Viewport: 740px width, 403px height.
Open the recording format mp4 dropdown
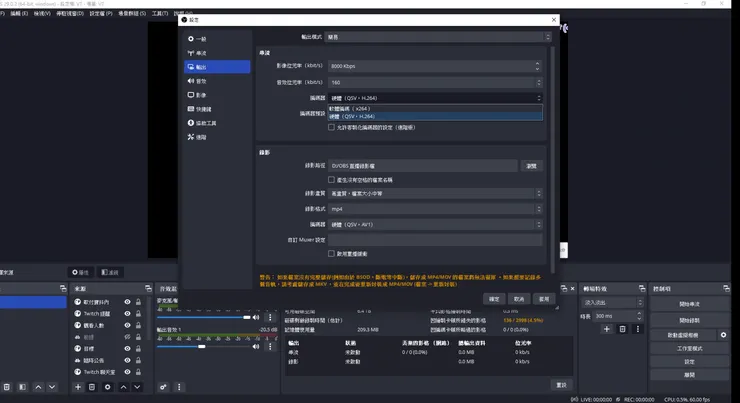click(435, 209)
